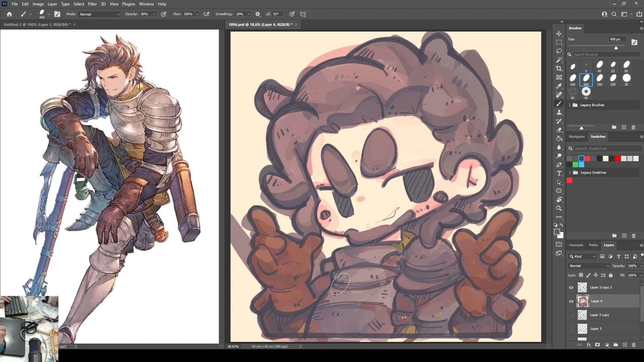644x362 pixels.
Task: Click the symmetry paint butterfly icon
Action: click(303, 14)
